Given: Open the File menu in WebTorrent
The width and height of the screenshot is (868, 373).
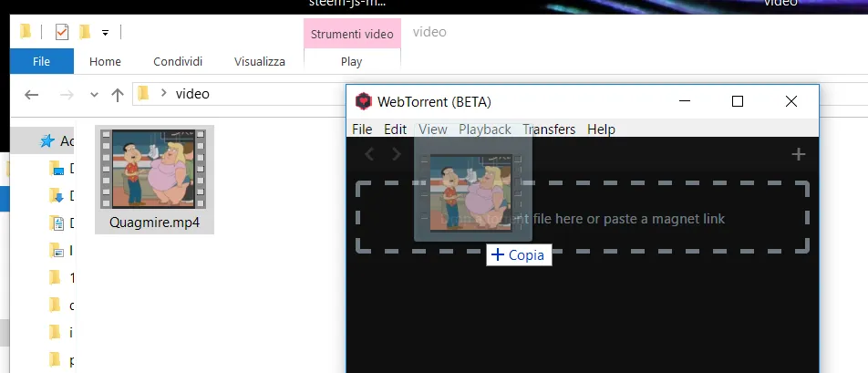Looking at the screenshot, I should click(362, 130).
